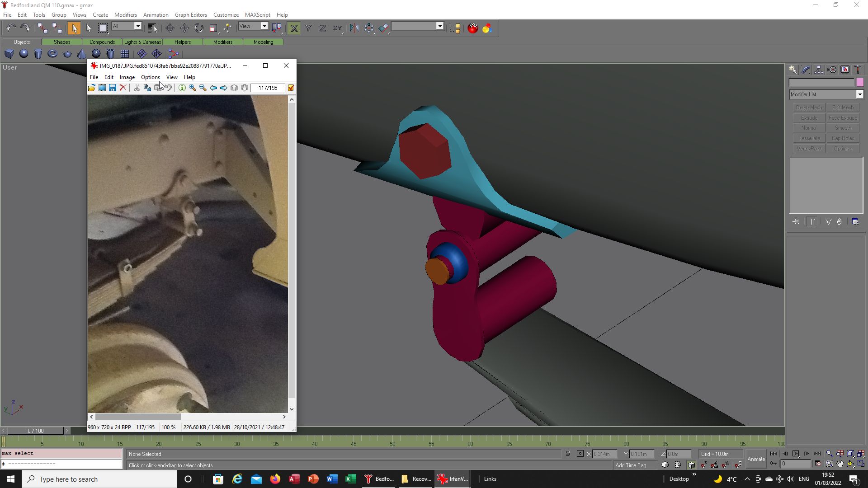Save the image using IrfanView floppy icon
868x488 pixels.
point(113,88)
